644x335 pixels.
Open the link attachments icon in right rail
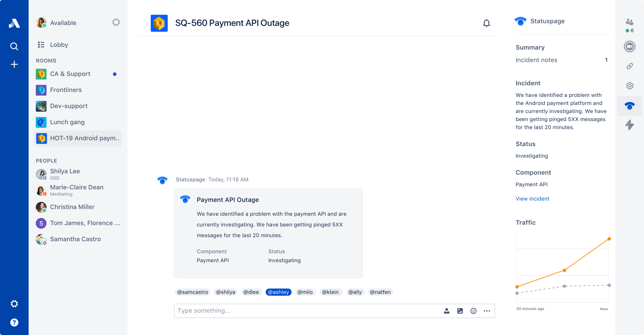coord(630,66)
